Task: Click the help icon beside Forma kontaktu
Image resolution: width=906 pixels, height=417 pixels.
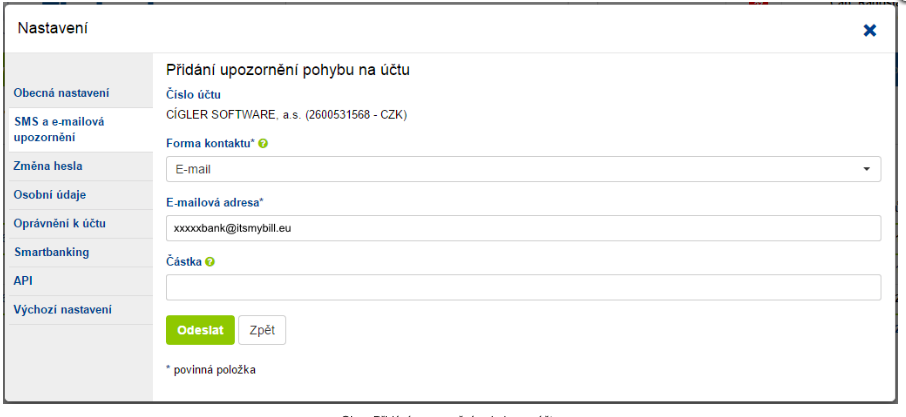Action: pyautogui.click(x=263, y=144)
